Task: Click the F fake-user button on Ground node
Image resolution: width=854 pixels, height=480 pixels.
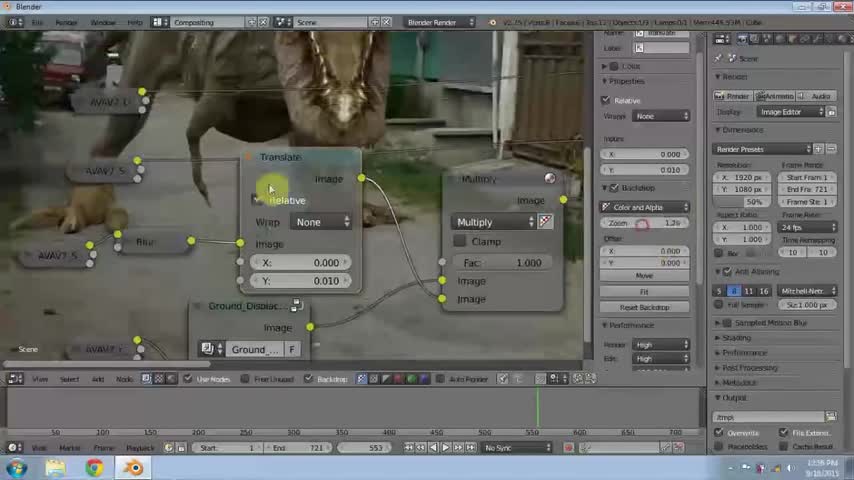Action: click(292, 349)
